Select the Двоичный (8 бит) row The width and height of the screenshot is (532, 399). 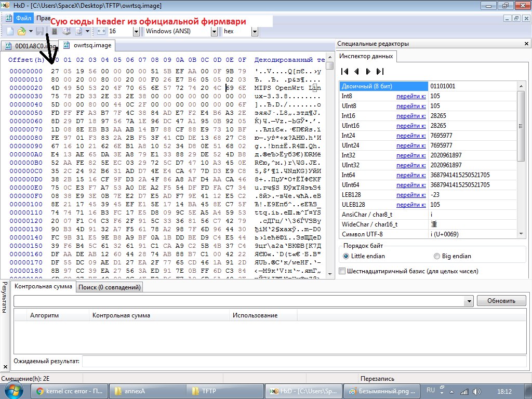tap(428, 86)
